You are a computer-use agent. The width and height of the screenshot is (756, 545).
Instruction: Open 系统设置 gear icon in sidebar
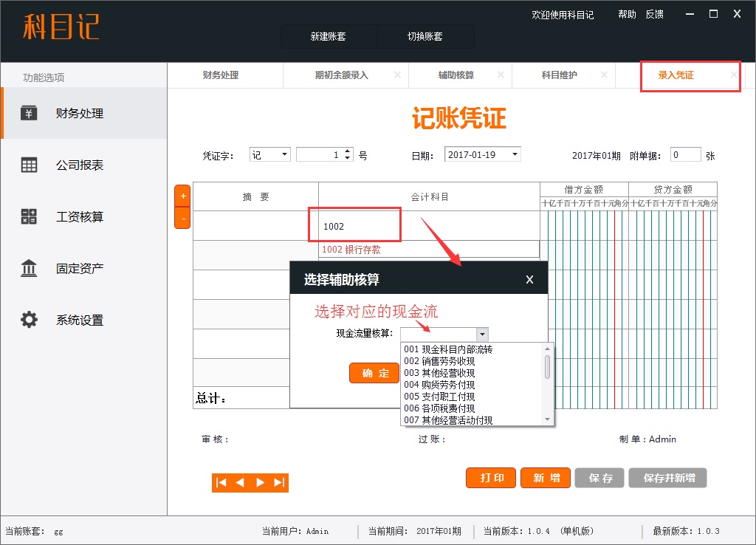29,320
